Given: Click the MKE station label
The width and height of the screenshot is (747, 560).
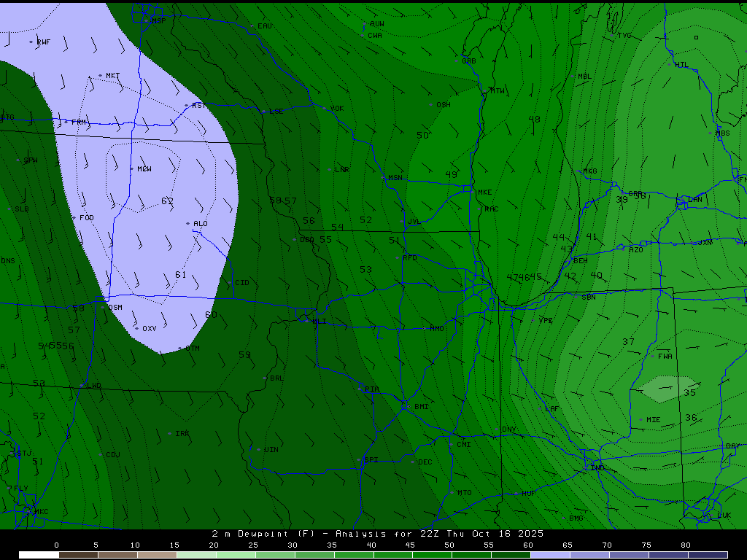Looking at the screenshot, I should (x=484, y=192).
